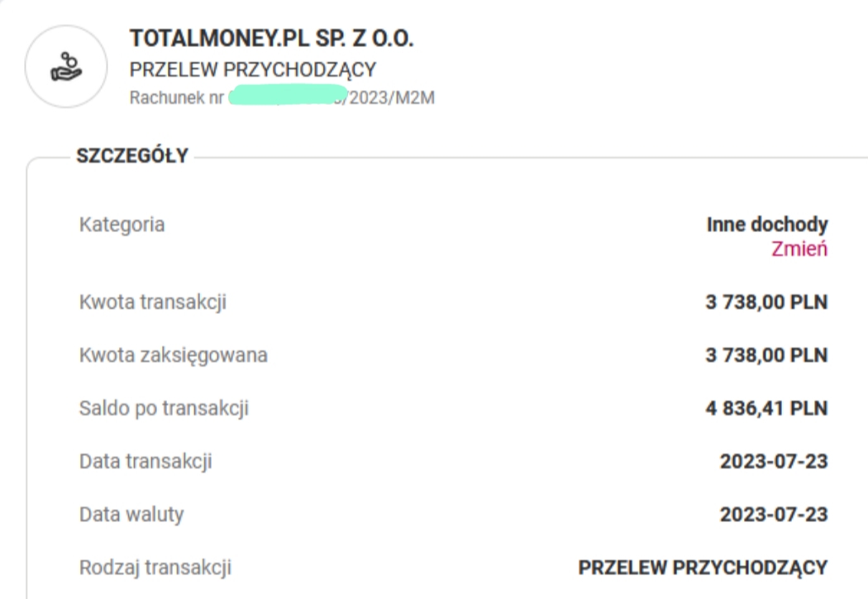Image resolution: width=868 pixels, height=599 pixels.
Task: Click the Data waluty label
Action: tap(131, 515)
